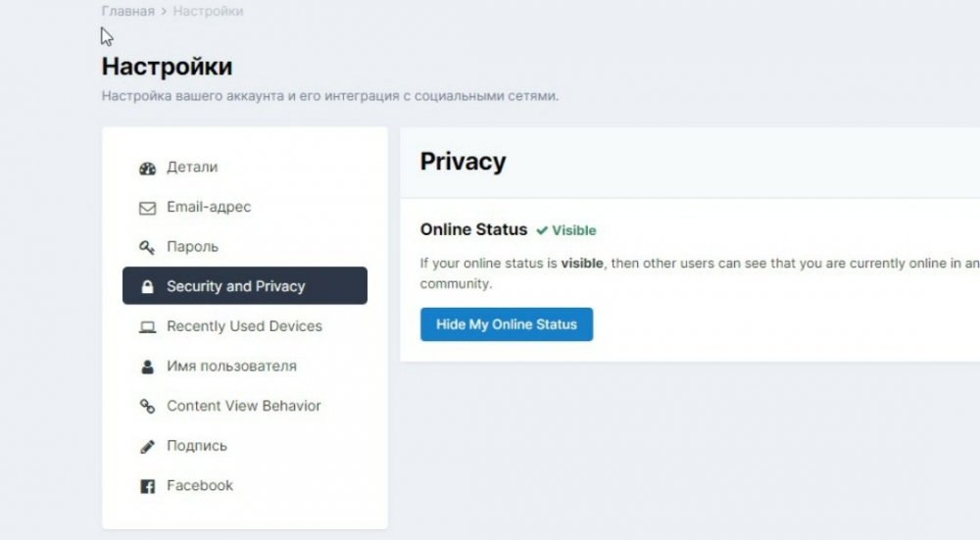Click the green Visible status indicator
The image size is (980, 540).
point(566,230)
